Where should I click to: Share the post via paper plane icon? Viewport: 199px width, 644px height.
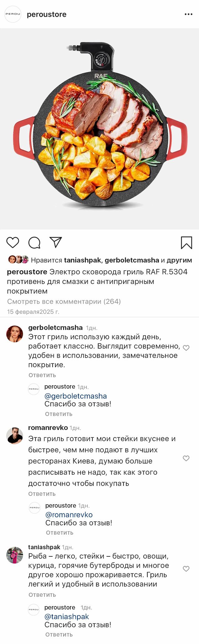coord(56,242)
